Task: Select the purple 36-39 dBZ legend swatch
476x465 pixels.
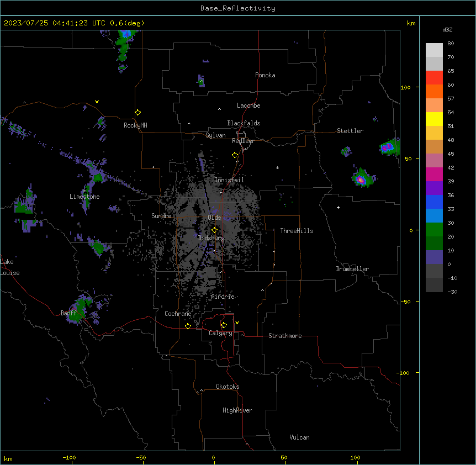Action: (x=434, y=188)
